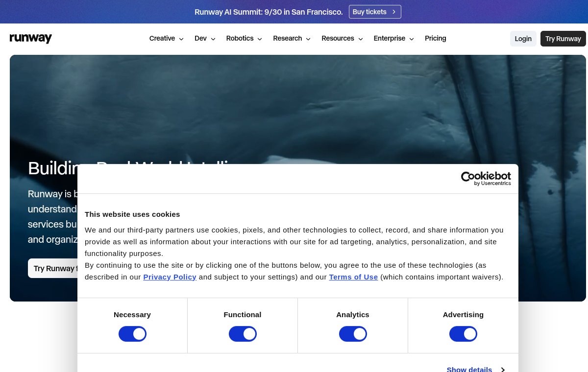Click the arrow icon in Buy tickets
Screen dimensions: 588x372
pyautogui.click(x=394, y=12)
